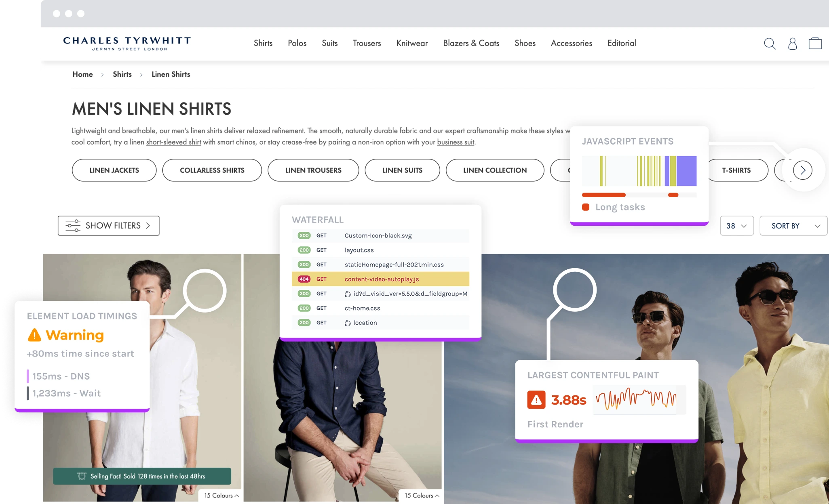The width and height of the screenshot is (829, 504).
Task: Click the red LCP alert icon
Action: 536,400
